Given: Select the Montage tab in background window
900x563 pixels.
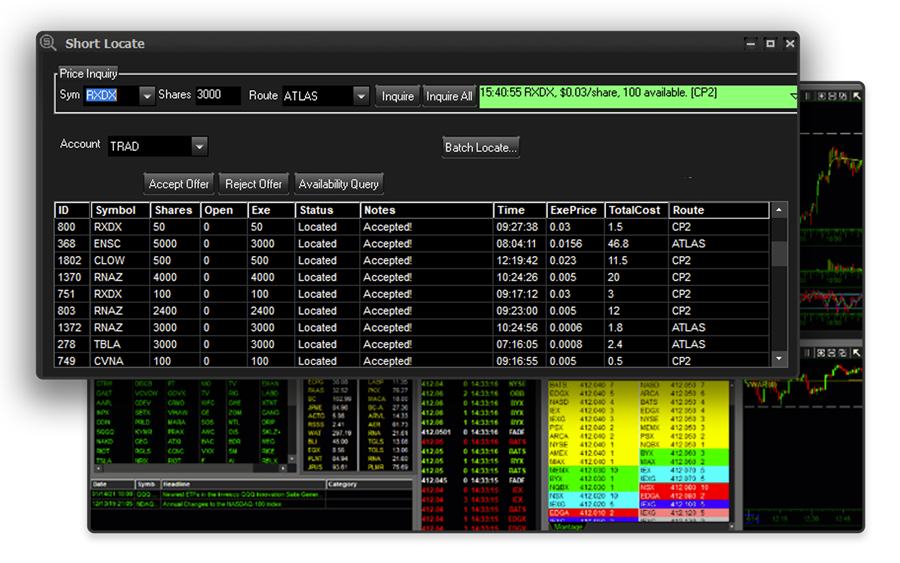Looking at the screenshot, I should pos(568,526).
